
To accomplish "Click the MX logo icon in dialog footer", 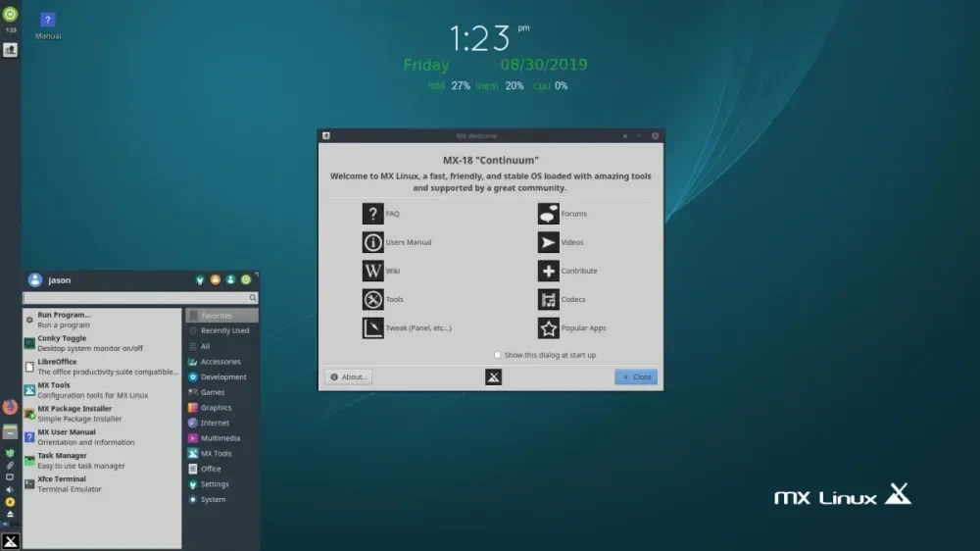I will (x=493, y=376).
